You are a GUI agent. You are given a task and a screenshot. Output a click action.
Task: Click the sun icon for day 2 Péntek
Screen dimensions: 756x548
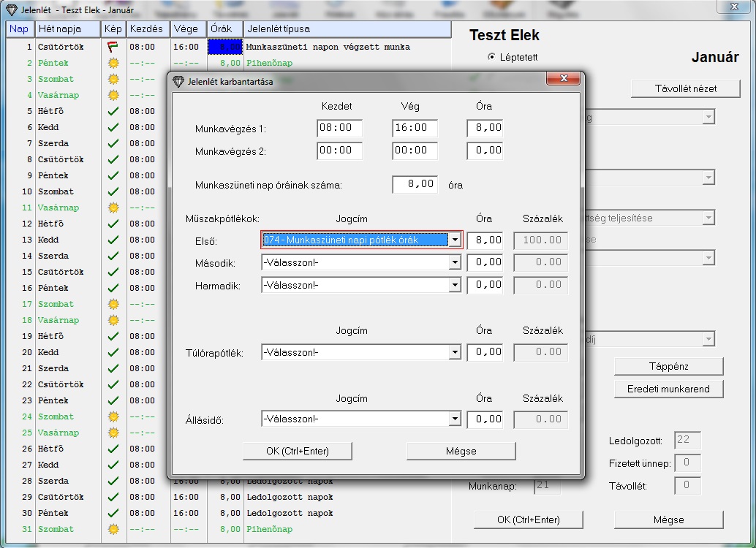[113, 63]
